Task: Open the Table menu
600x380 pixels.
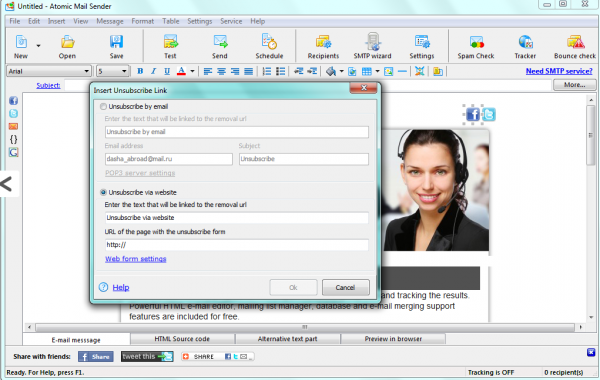Action: (171, 21)
